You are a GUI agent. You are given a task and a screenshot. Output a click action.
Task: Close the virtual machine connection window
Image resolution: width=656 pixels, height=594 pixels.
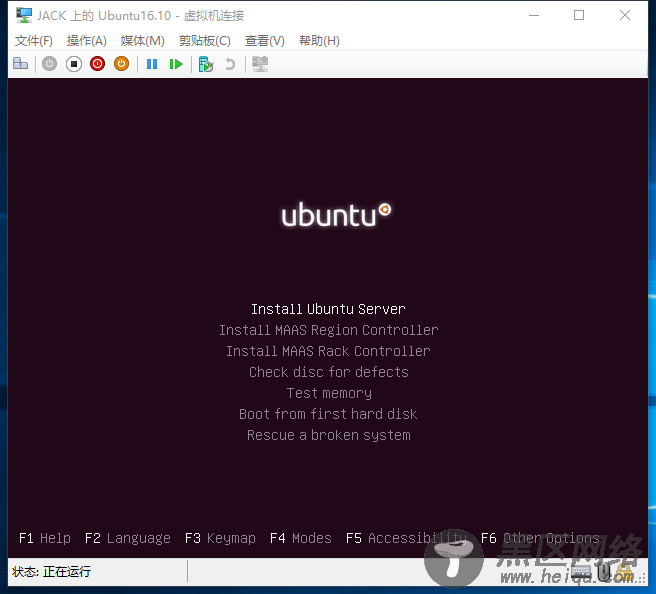coord(625,15)
